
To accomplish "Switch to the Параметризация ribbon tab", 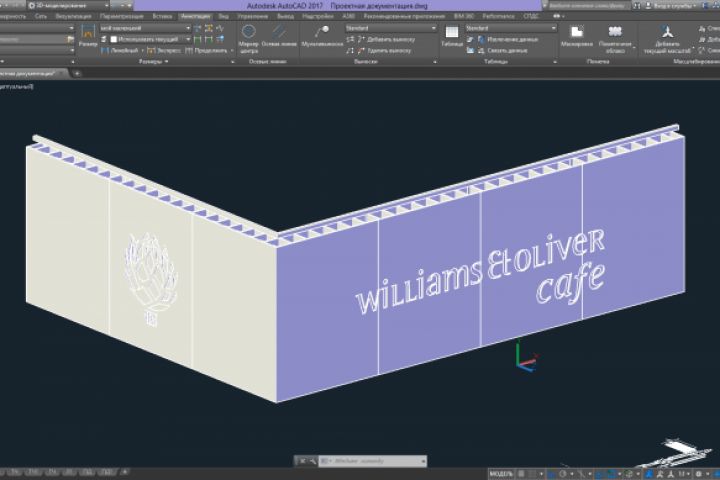I will (x=122, y=16).
